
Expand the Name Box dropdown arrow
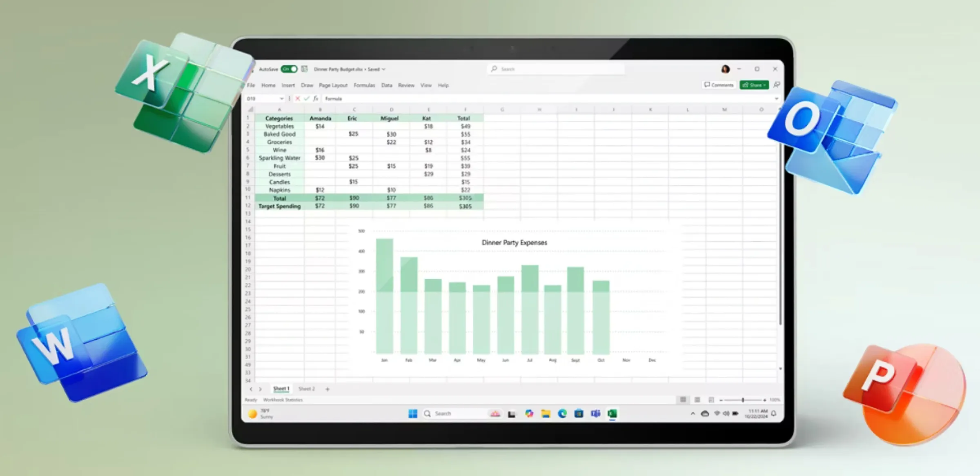point(281,99)
